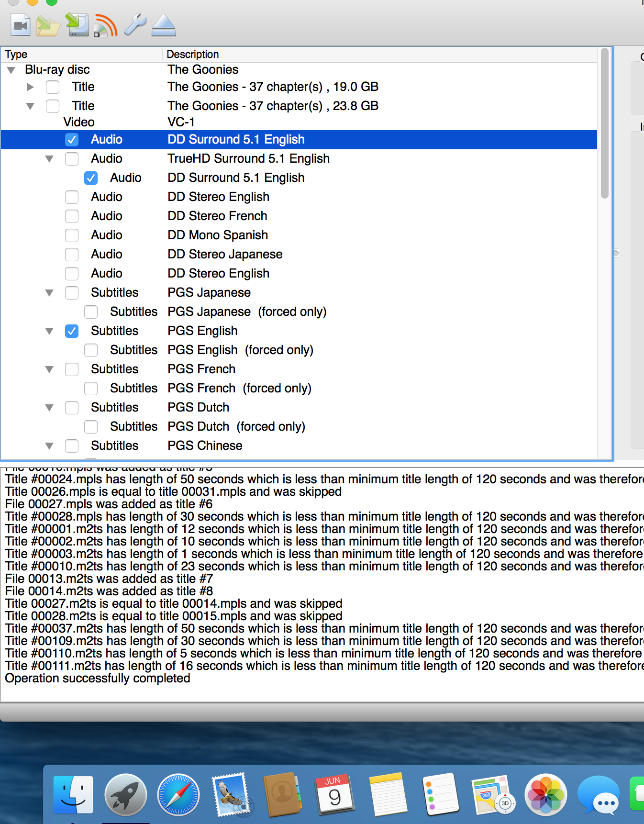The image size is (644, 824).
Task: Select the last DD Stereo English audio row
Action: 299,274
